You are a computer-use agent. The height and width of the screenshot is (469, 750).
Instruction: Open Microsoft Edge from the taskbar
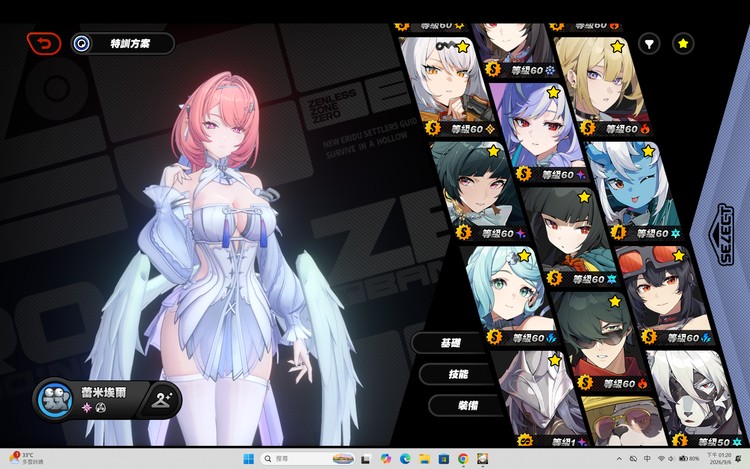click(405, 459)
